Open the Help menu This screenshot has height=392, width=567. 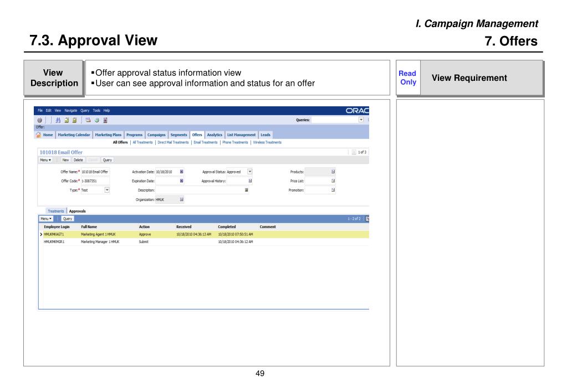[x=106, y=111]
